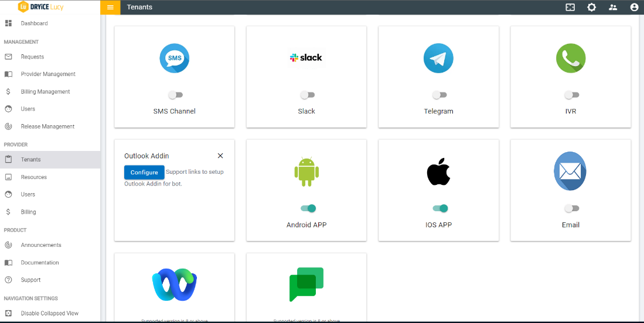644x323 pixels.
Task: Click the Email label text
Action: 571,225
